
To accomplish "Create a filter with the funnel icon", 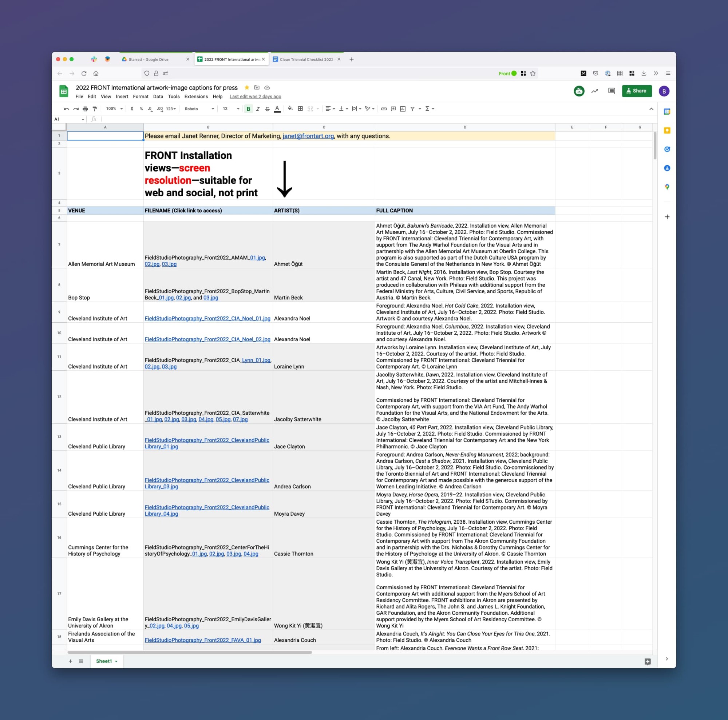I will pyautogui.click(x=413, y=109).
